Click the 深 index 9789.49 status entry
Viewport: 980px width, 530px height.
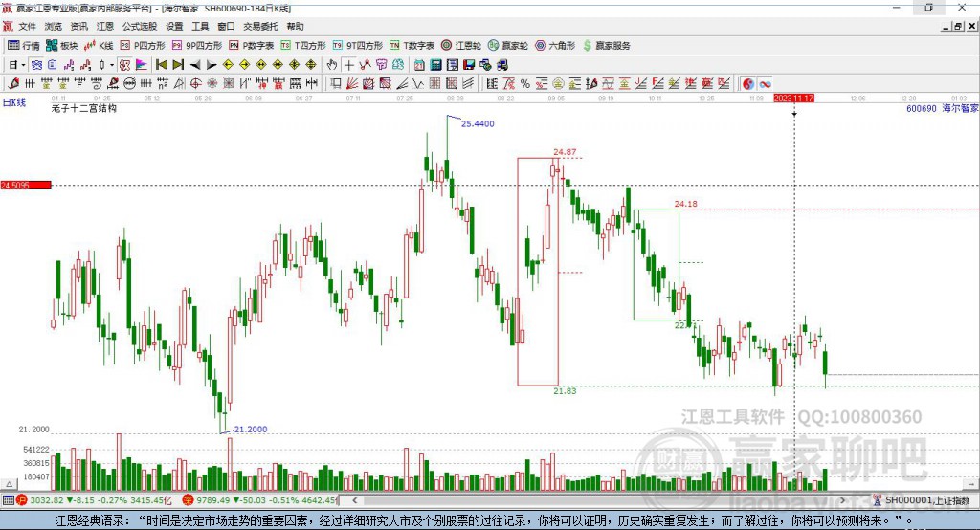click(x=260, y=500)
